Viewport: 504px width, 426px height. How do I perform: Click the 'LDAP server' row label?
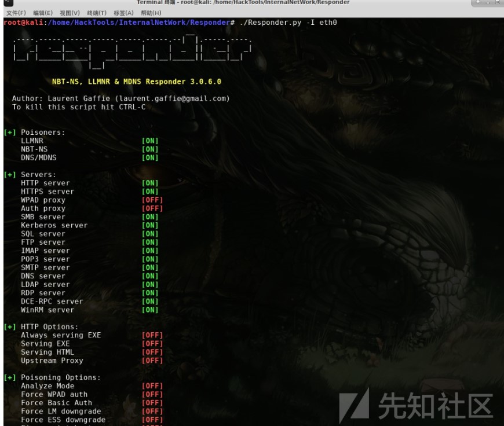click(x=45, y=285)
